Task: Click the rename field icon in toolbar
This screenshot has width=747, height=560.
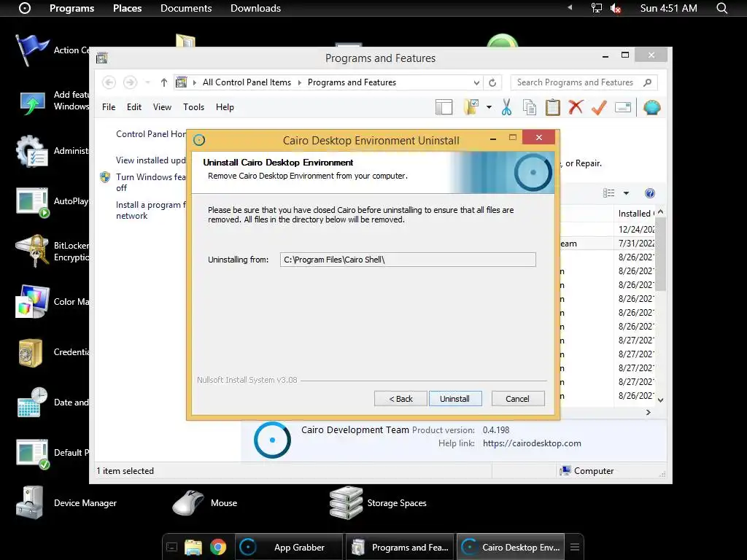Action: tap(623, 107)
